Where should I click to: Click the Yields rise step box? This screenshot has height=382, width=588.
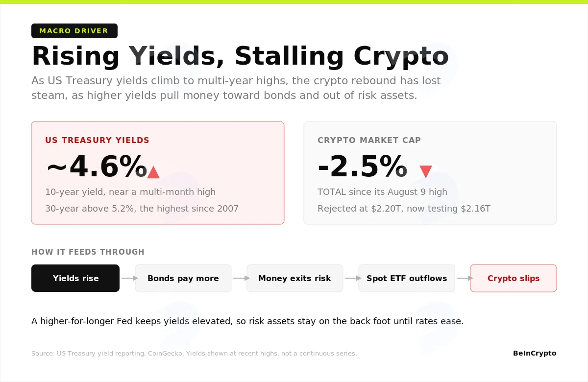(x=75, y=278)
